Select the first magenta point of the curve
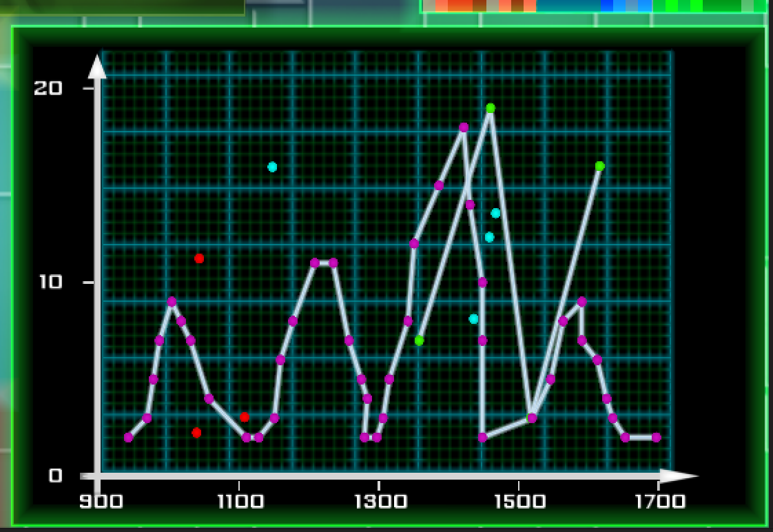Image resolution: width=773 pixels, height=532 pixels. point(128,438)
